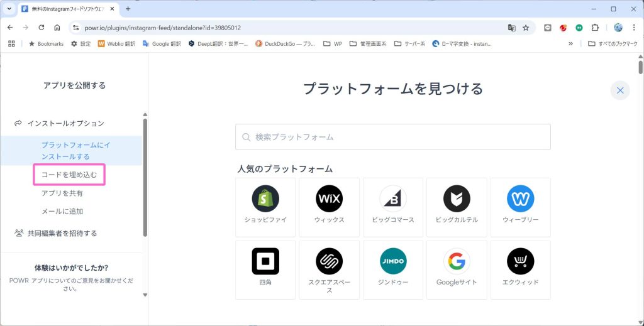
Task: Open the すべてのブックマーク folder
Action: [x=613, y=43]
